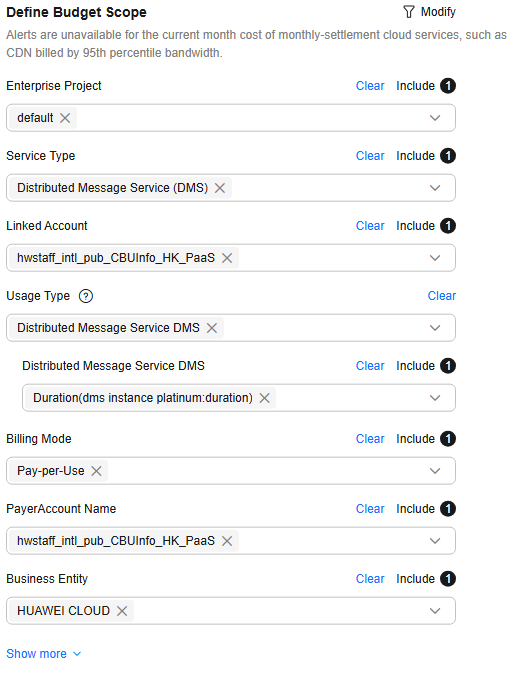This screenshot has height=673, width=513.
Task: Expand the Business Entity dropdown chevron
Action: [x=435, y=611]
